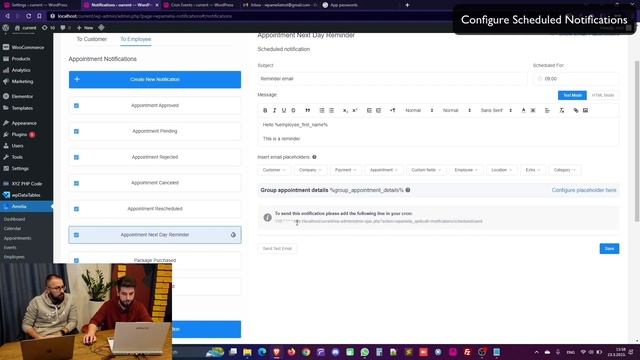Open Appointment placeholders dropdown
The width and height of the screenshot is (640, 360).
coord(384,170)
